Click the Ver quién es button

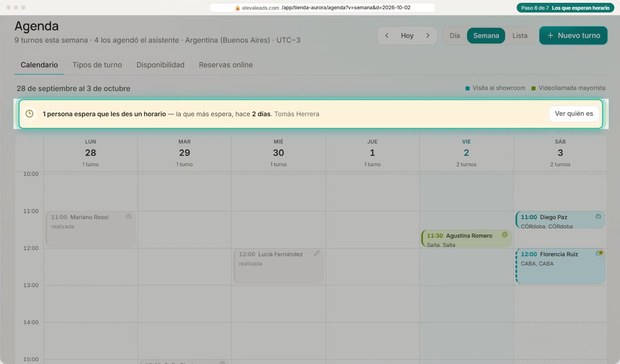point(574,114)
